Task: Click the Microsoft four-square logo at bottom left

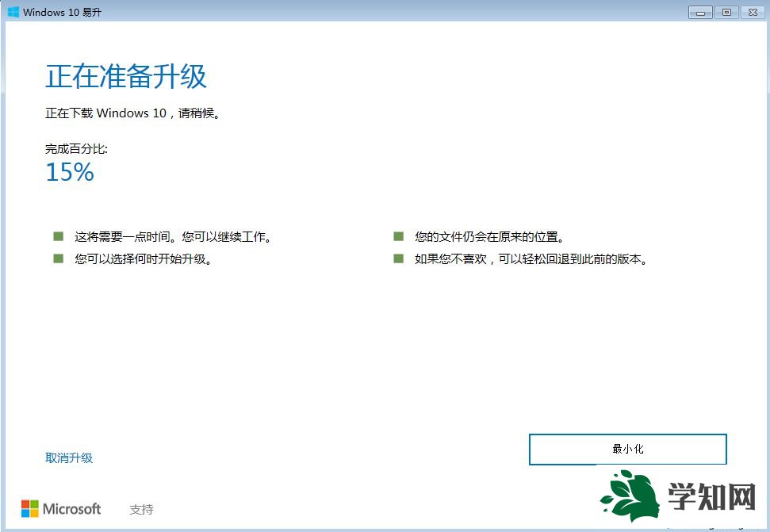Action: 32,509
